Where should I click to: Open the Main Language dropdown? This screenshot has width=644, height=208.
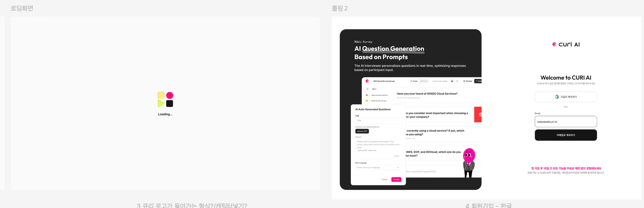378,168
